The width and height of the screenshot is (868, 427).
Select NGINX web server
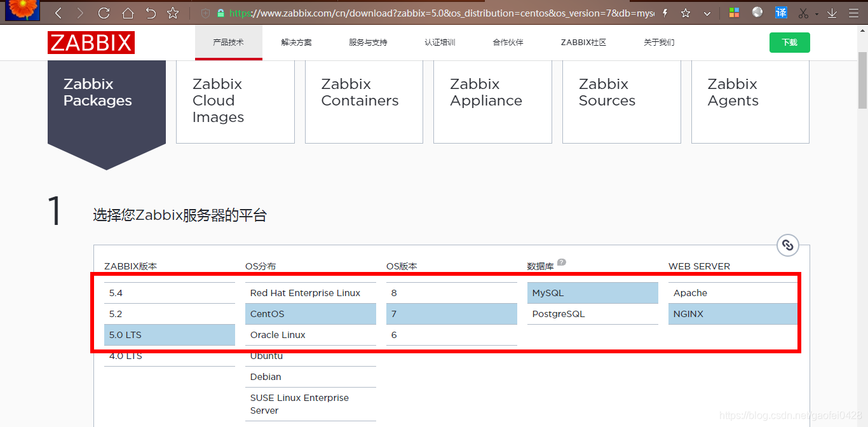(x=733, y=314)
